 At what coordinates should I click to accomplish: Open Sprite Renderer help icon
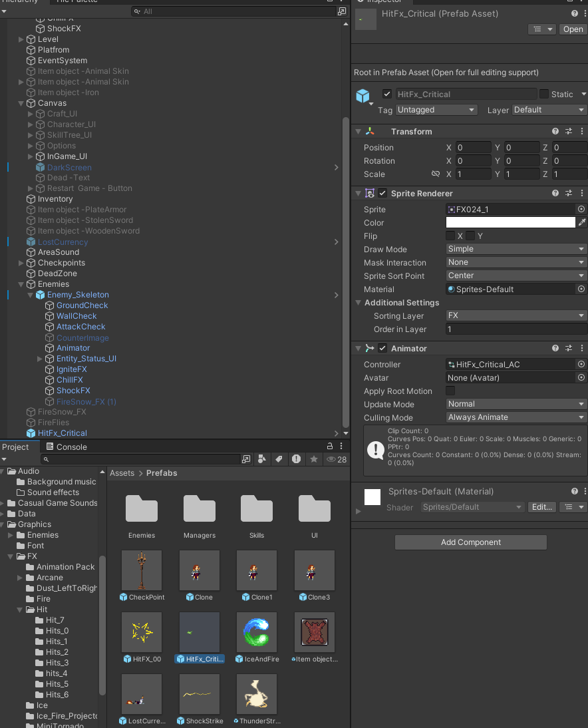click(x=555, y=193)
